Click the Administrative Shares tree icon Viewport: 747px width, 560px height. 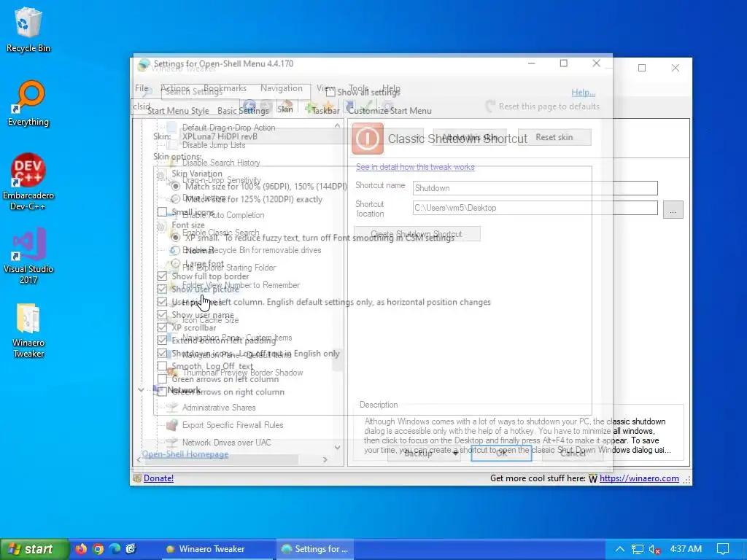(172, 408)
